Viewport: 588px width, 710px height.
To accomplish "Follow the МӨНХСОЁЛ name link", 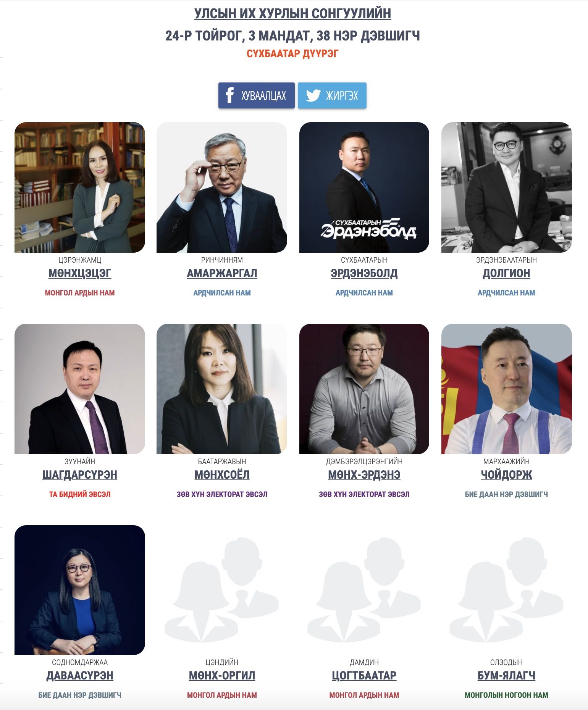I will click(222, 475).
